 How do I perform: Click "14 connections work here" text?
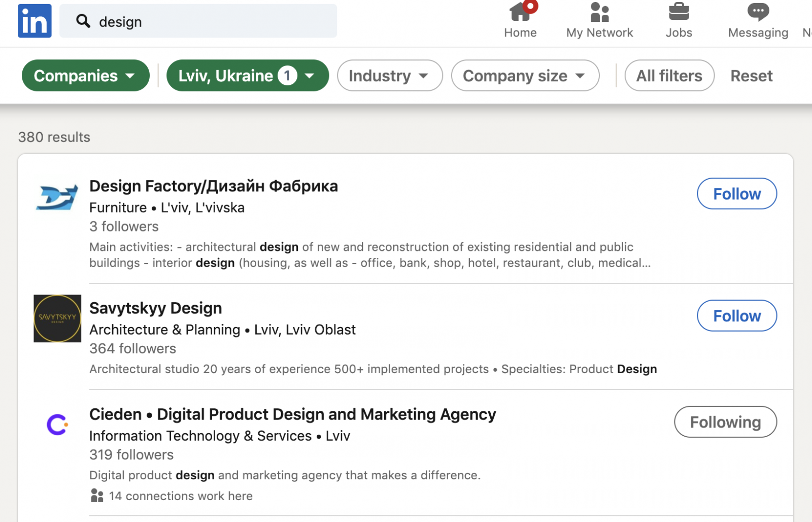[181, 496]
